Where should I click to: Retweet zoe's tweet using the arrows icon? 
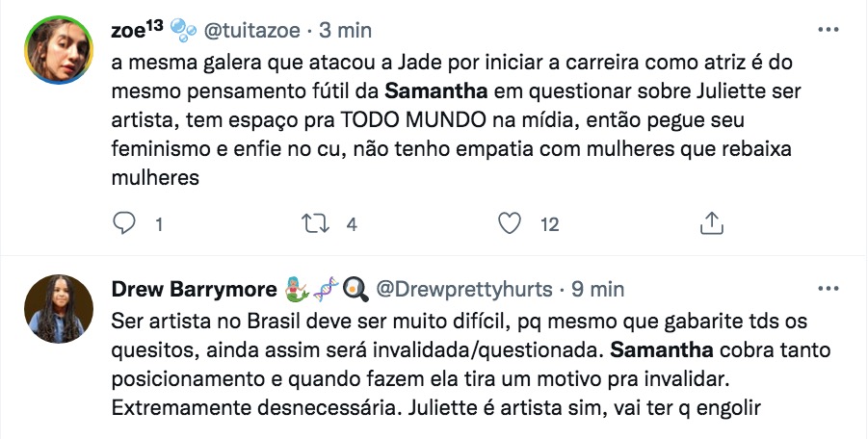point(315,223)
